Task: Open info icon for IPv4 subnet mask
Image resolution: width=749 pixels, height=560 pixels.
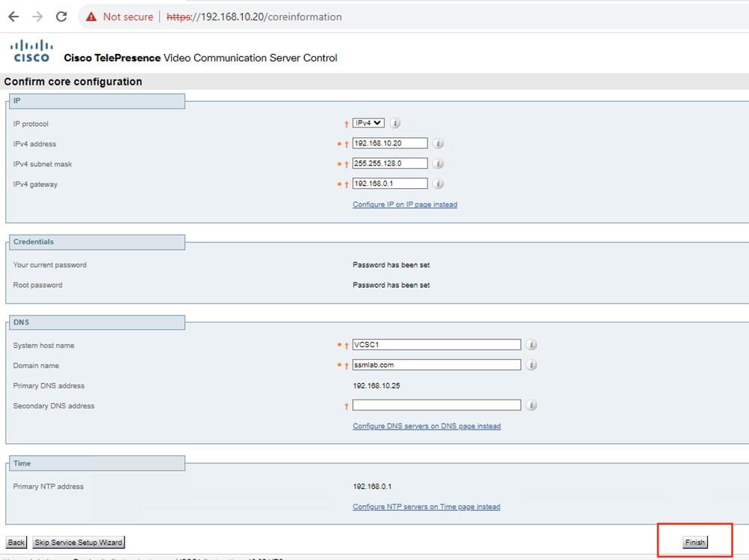Action: [x=438, y=163]
